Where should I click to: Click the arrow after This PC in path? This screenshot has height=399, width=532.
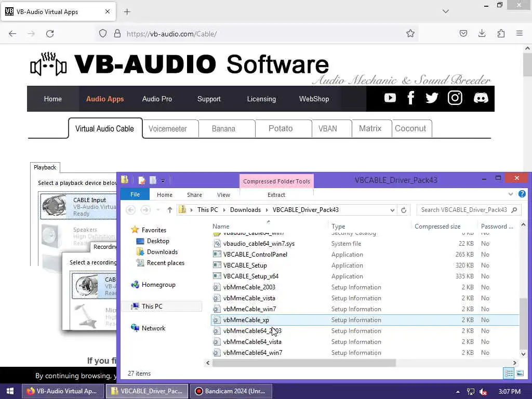[x=224, y=210]
